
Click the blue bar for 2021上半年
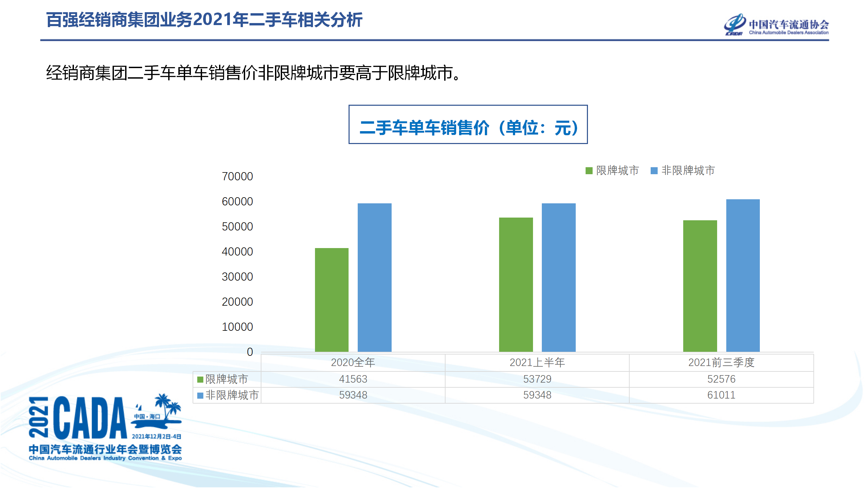558,278
